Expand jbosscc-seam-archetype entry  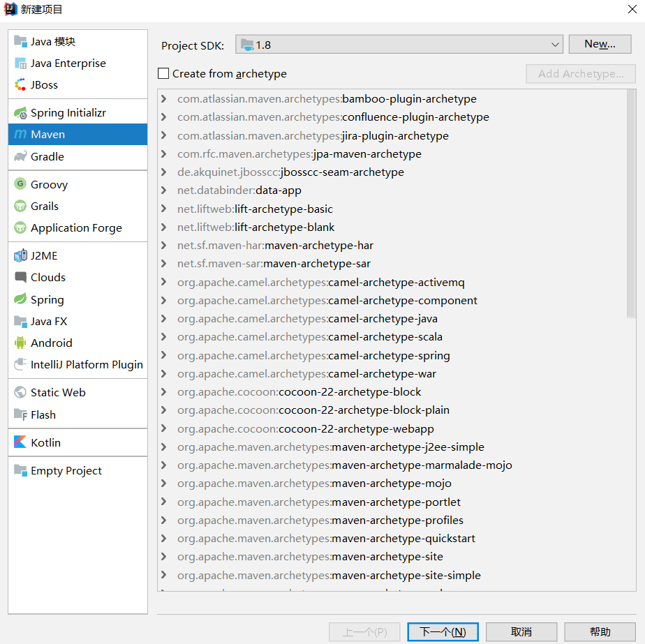[x=164, y=172]
